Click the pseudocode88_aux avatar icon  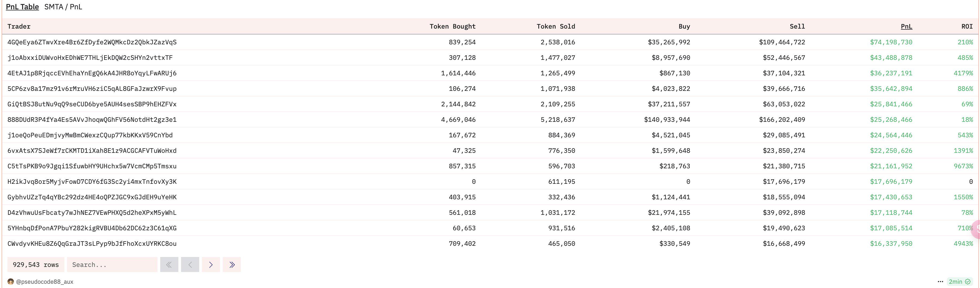[x=11, y=282]
